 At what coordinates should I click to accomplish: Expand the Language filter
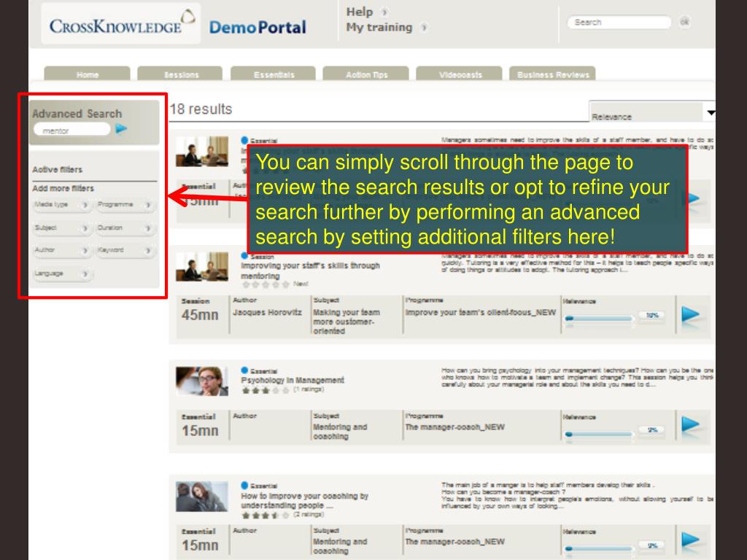point(62,274)
